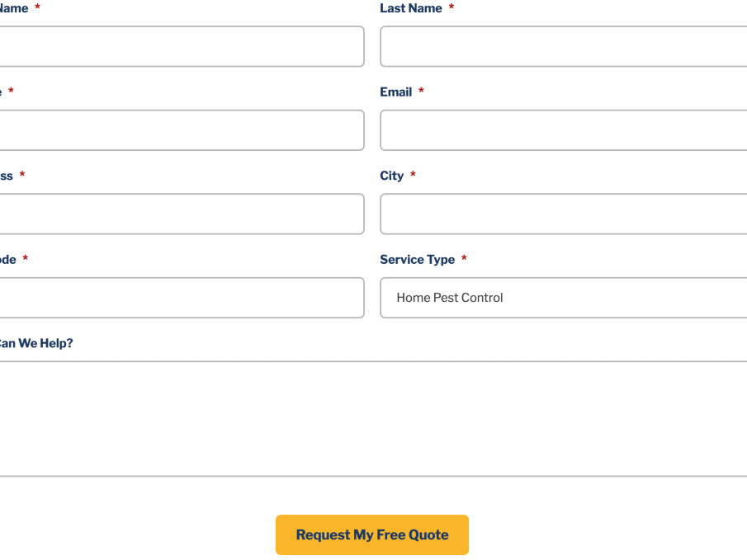Click the Last Name field label
This screenshot has height=560, width=747.
point(411,8)
